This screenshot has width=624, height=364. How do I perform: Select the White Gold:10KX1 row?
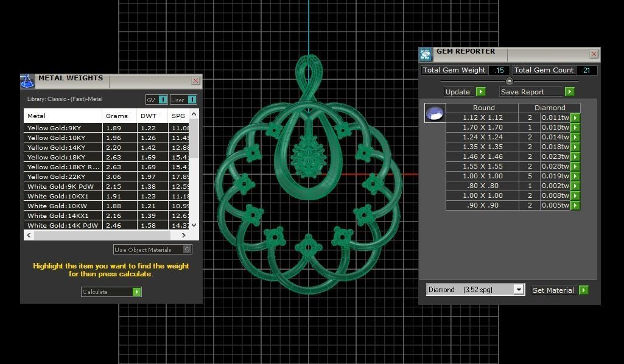(107, 196)
